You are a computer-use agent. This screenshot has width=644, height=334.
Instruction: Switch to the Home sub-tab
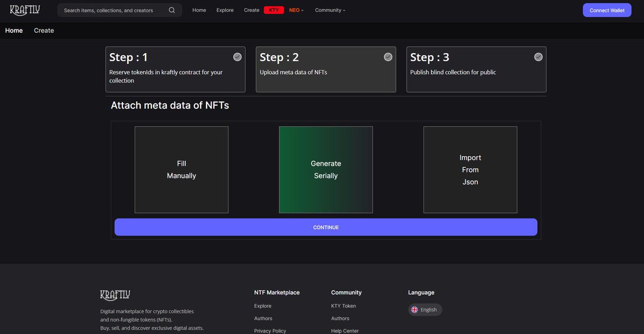(x=14, y=31)
